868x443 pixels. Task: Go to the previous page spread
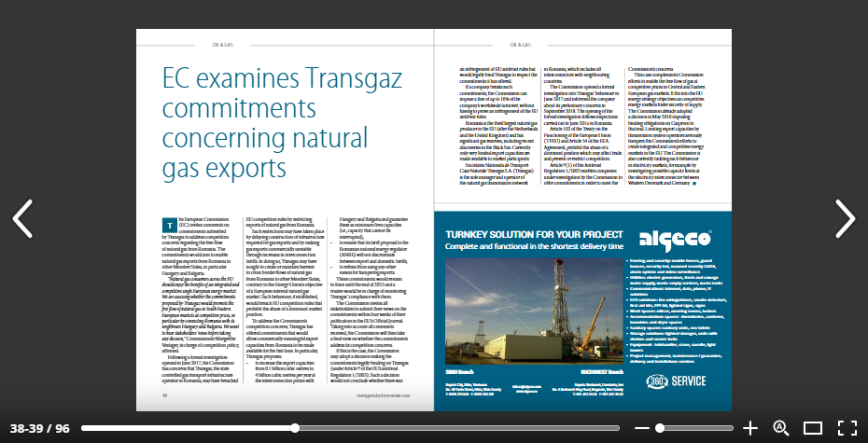pos(22,218)
